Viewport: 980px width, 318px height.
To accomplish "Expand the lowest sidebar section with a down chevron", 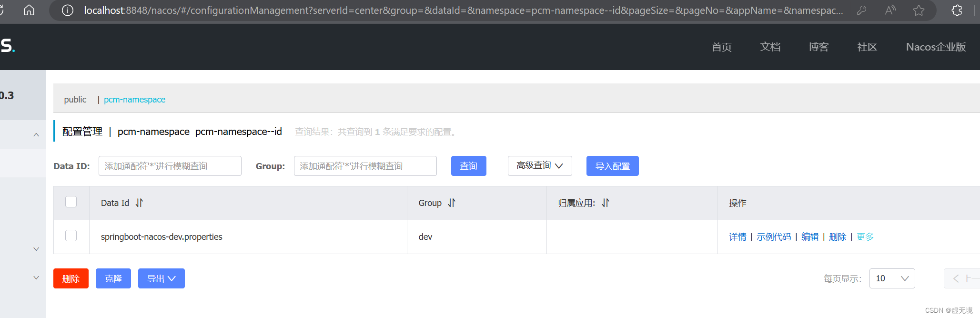I will [36, 277].
